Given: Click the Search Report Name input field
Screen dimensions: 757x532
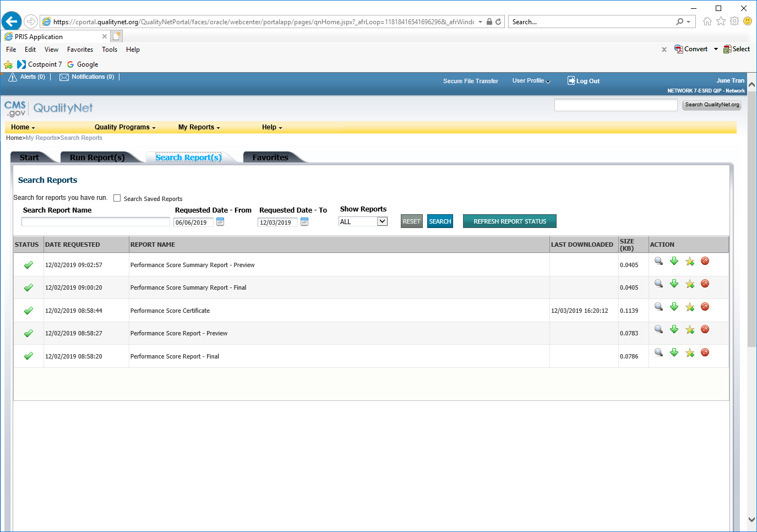Looking at the screenshot, I should [96, 221].
